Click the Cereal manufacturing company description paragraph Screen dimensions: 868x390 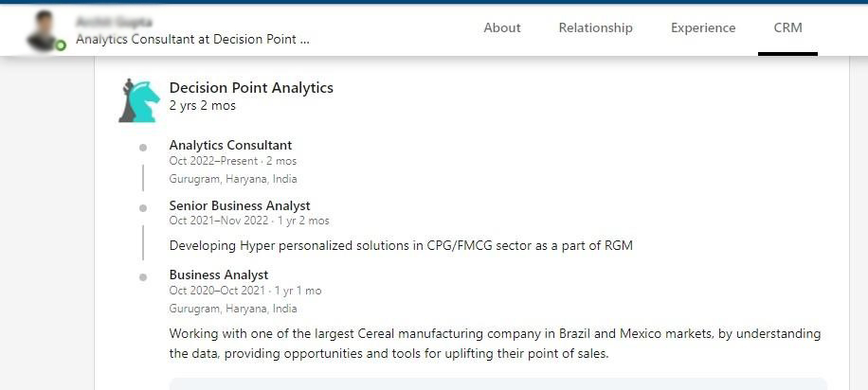coord(495,344)
